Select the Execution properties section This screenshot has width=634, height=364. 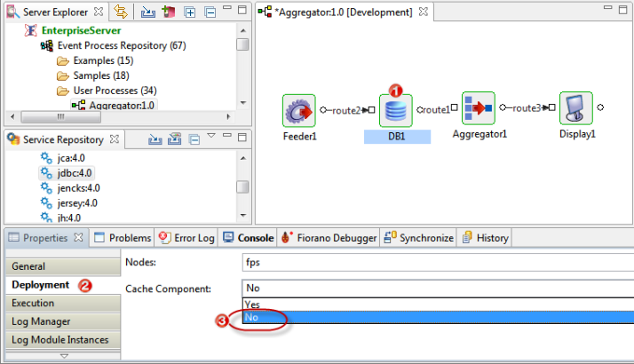tap(63, 303)
